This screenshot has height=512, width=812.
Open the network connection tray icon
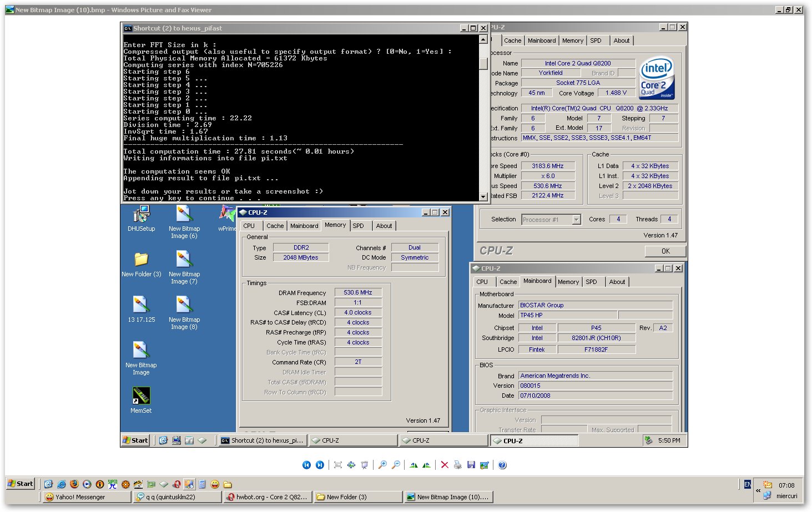click(x=767, y=496)
